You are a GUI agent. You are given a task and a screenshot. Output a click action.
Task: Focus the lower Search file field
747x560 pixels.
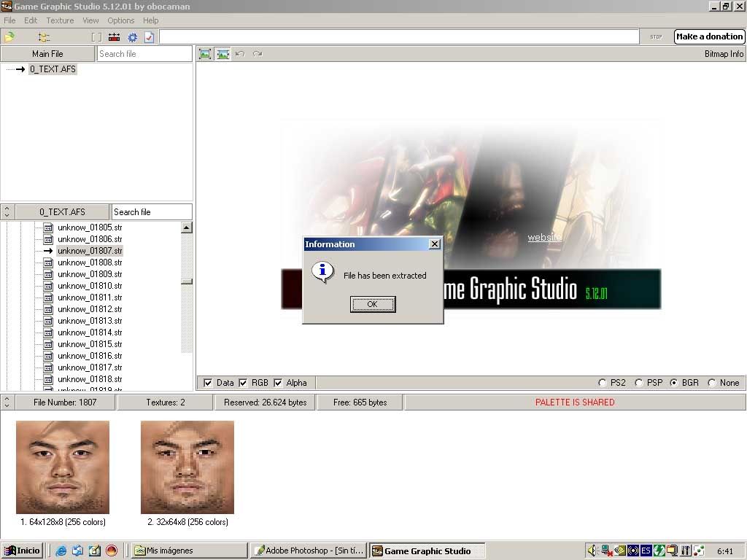pos(152,212)
